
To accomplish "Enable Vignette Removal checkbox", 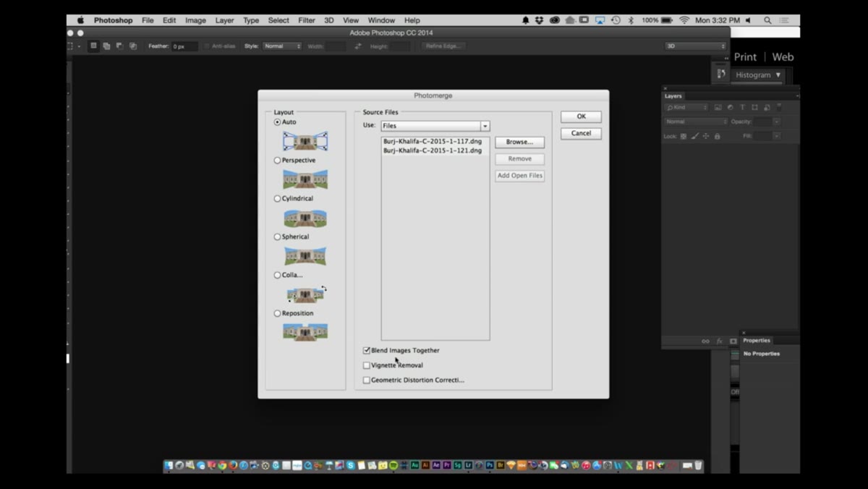I will click(x=367, y=365).
